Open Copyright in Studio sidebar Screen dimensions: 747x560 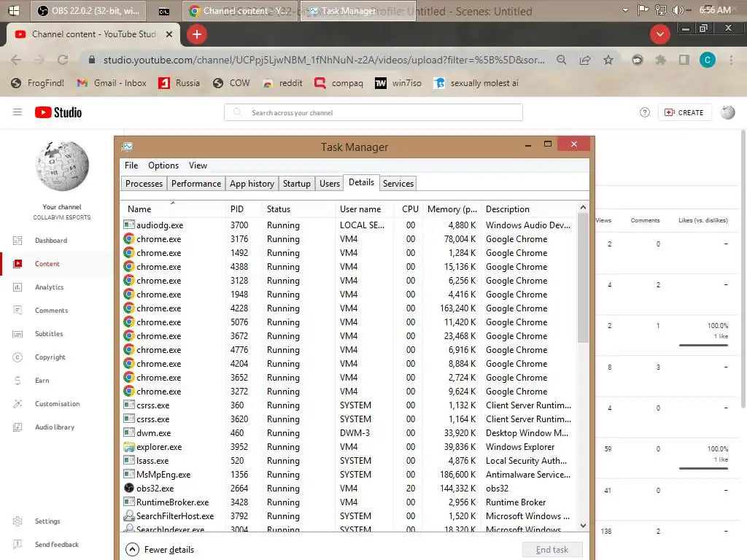click(50, 357)
